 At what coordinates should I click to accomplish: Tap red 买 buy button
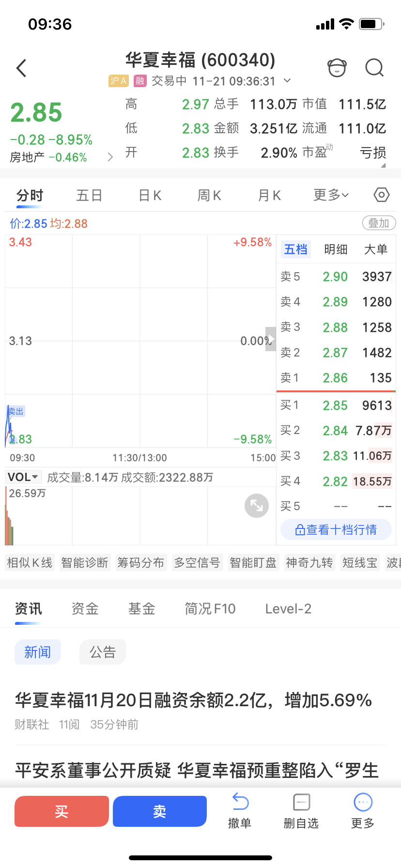(x=62, y=811)
